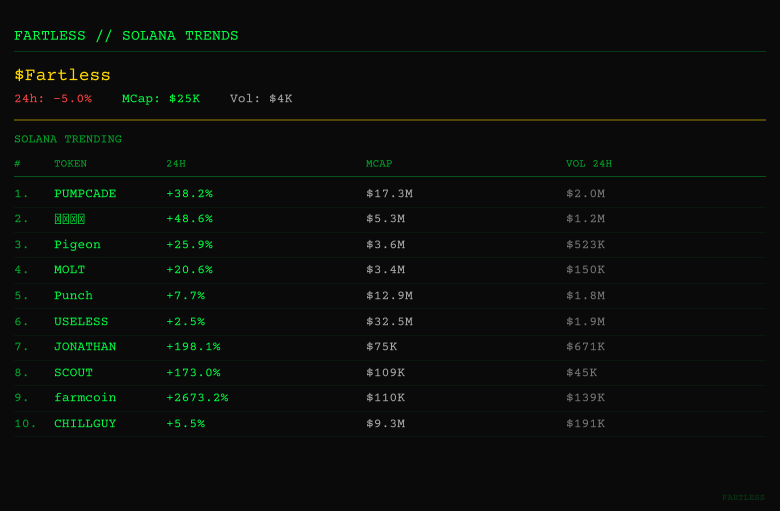Click SCOUT's +173.0% change
Viewport: 780px width, 511px height.
coord(194,373)
